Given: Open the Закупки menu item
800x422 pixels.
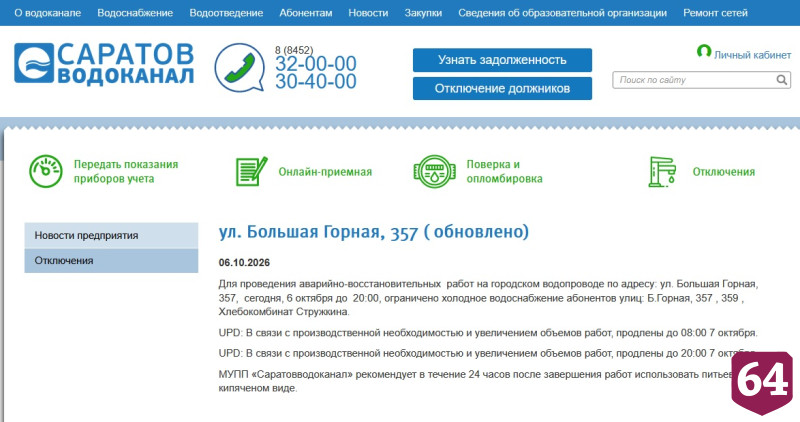Looking at the screenshot, I should coord(423,13).
